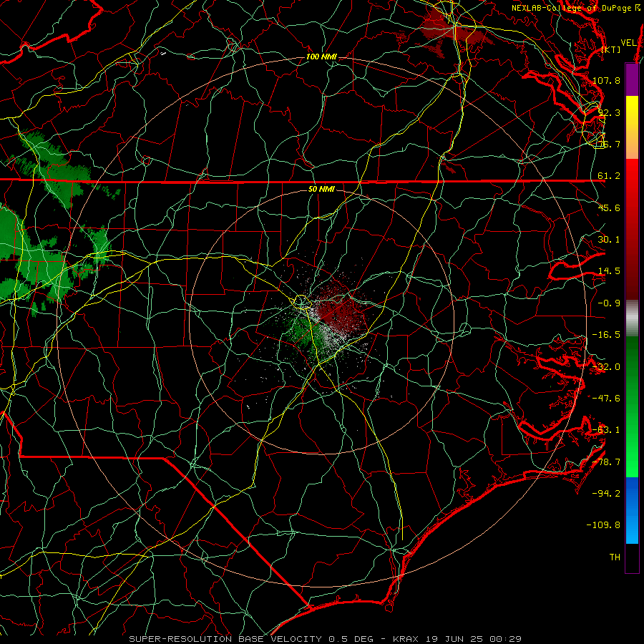Image resolution: width=644 pixels, height=644 pixels.
Task: Click the 14.5 legend value
Action: (609, 271)
